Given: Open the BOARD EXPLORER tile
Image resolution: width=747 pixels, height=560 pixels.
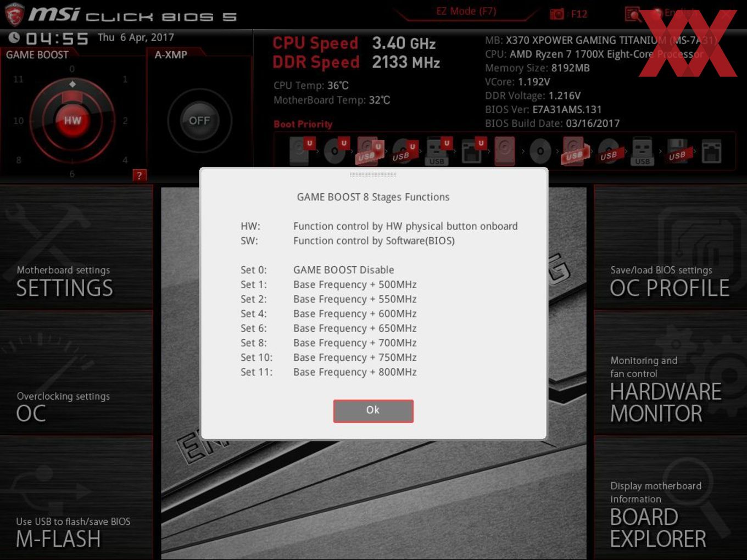Looking at the screenshot, I should [670, 499].
